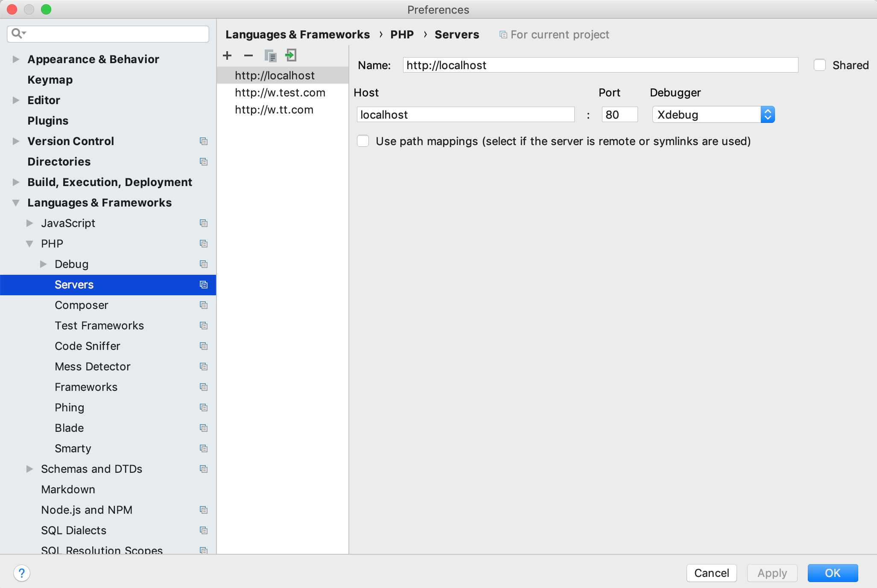Click the add server icon
The image size is (877, 588).
tap(228, 55)
